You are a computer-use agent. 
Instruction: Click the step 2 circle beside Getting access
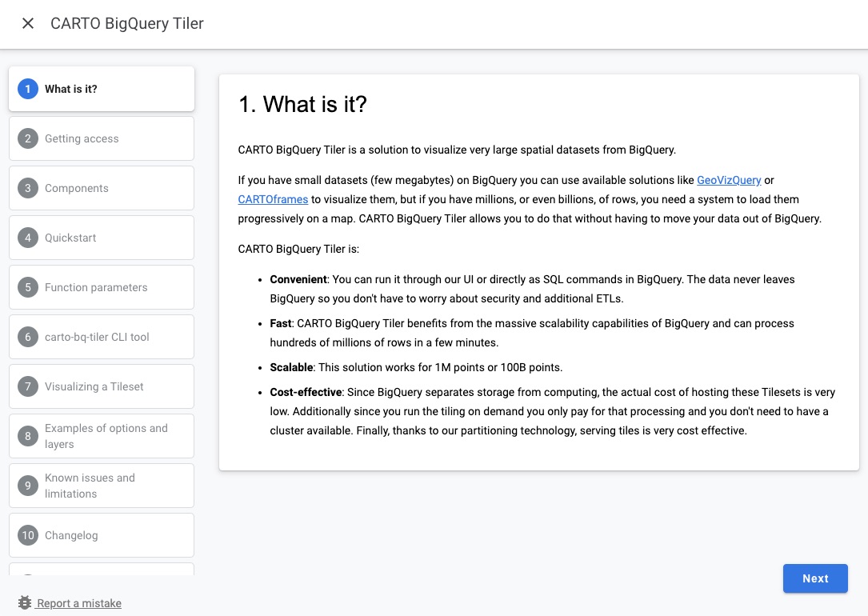click(28, 138)
